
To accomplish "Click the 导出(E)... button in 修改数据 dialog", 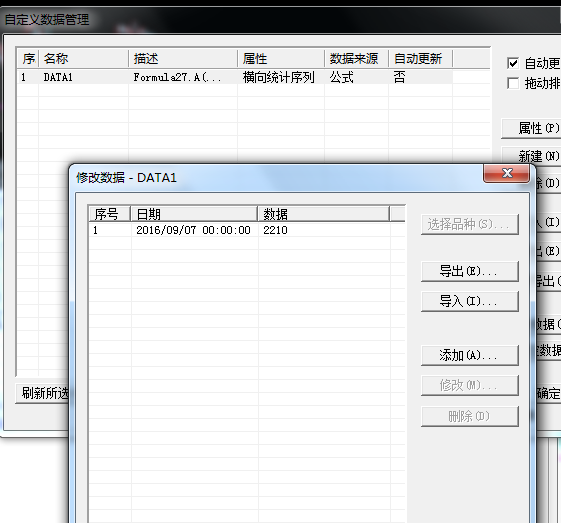I will [x=470, y=272].
